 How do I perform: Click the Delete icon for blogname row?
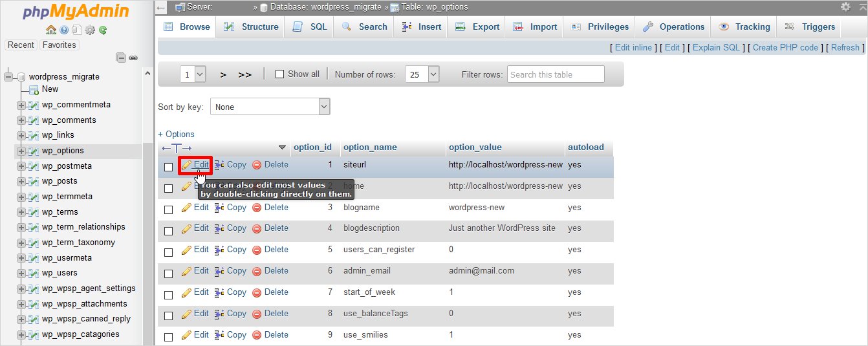pyautogui.click(x=257, y=208)
